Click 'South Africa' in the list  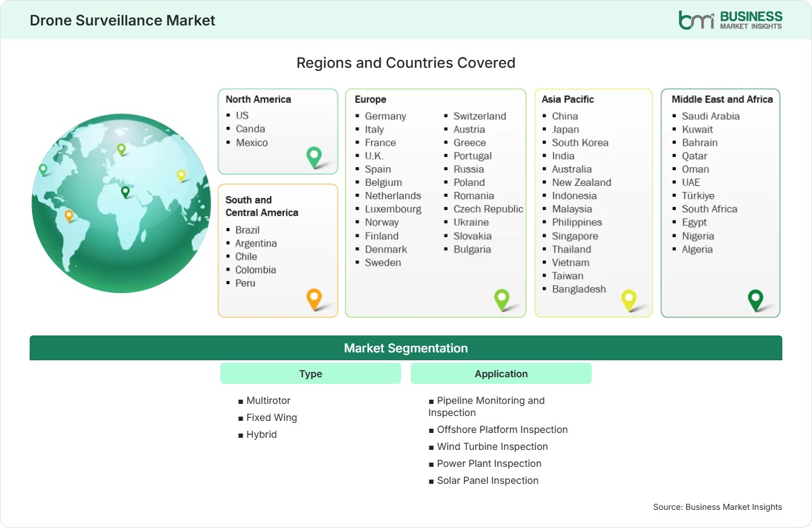click(x=710, y=210)
